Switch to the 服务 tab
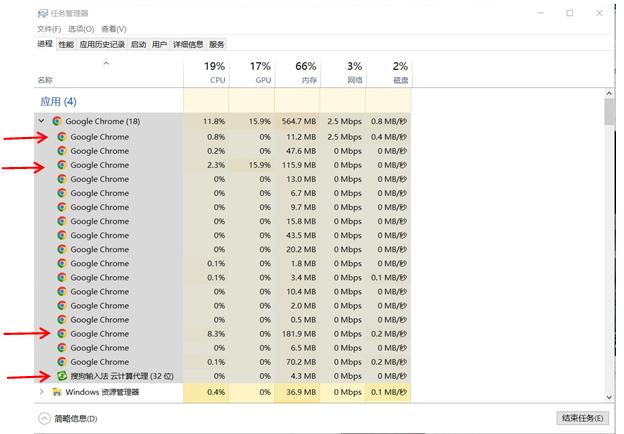The image size is (624, 434). 217,45
